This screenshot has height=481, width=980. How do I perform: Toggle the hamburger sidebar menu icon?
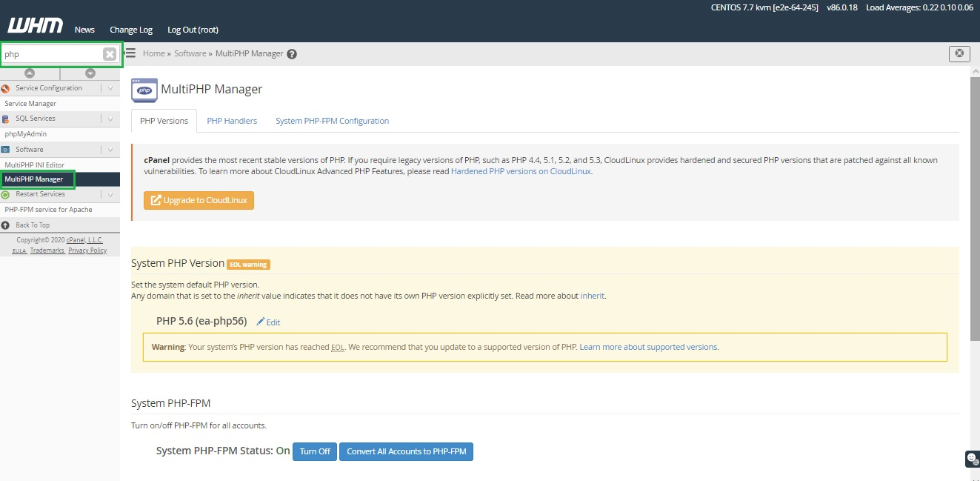click(x=130, y=53)
